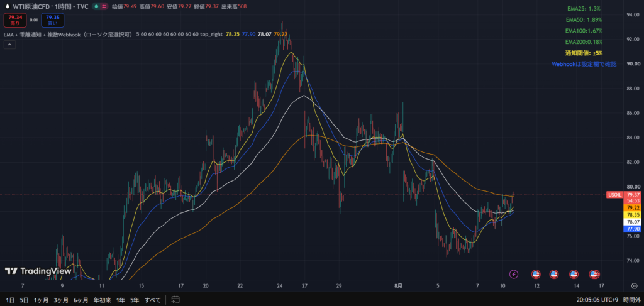This screenshot has height=306, width=644.
Task: Click the 通知閾値: ±5% table cell
Action: tap(584, 53)
